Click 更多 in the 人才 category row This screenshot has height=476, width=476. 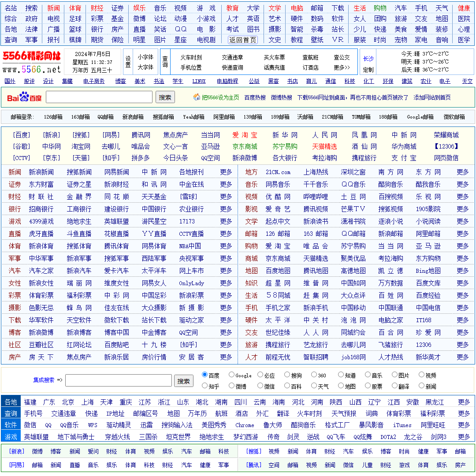tap(463, 357)
